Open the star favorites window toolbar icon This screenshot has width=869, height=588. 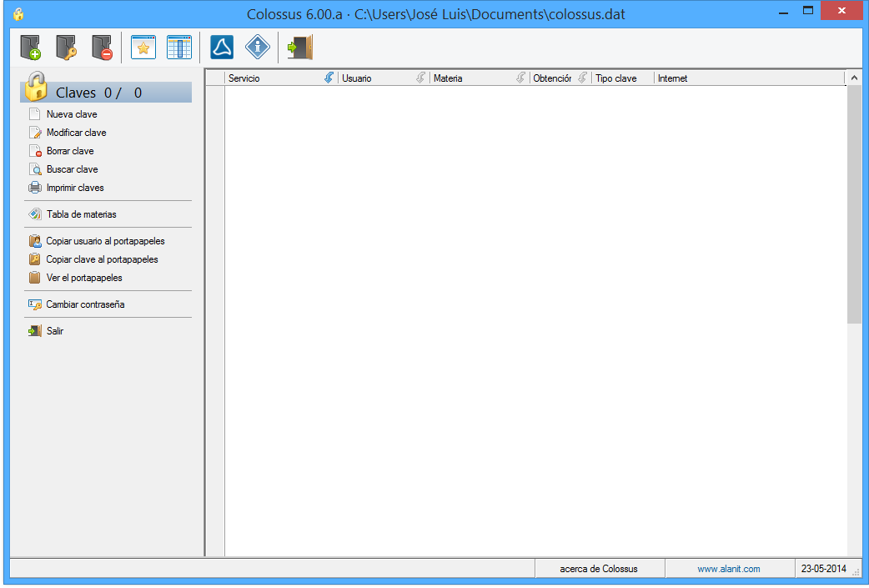pos(143,48)
